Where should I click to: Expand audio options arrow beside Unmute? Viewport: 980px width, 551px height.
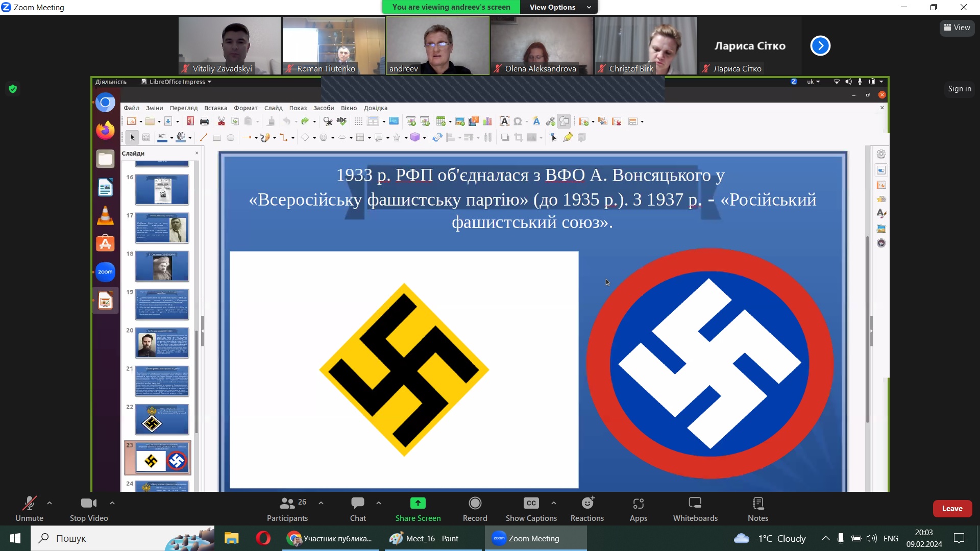[x=50, y=503]
